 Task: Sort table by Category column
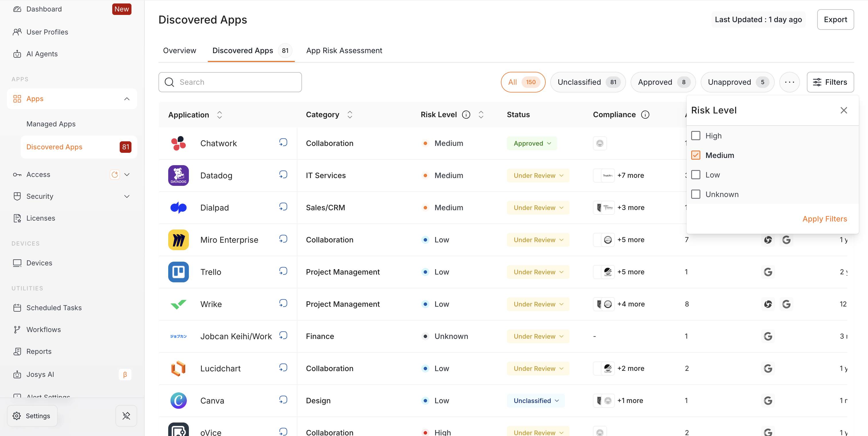point(350,115)
